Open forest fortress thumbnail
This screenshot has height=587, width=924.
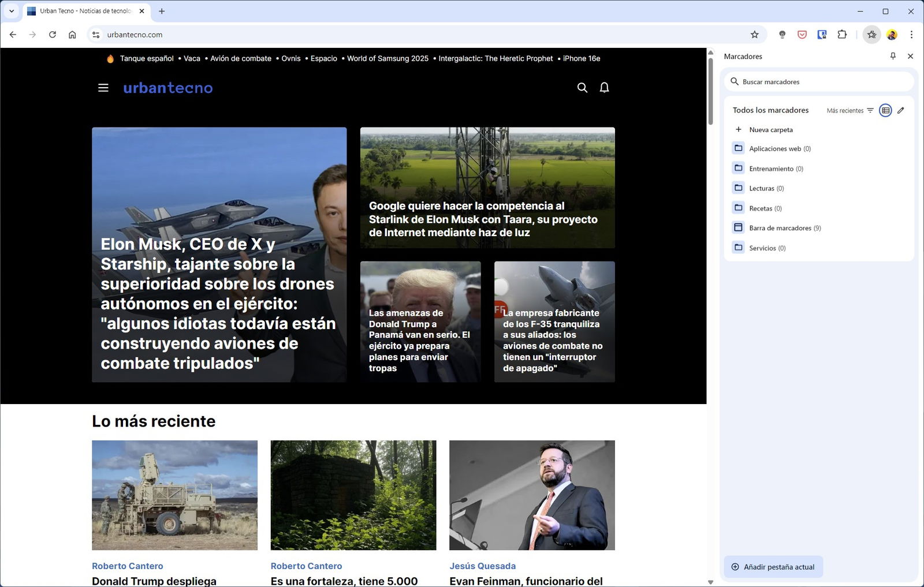[x=353, y=495]
